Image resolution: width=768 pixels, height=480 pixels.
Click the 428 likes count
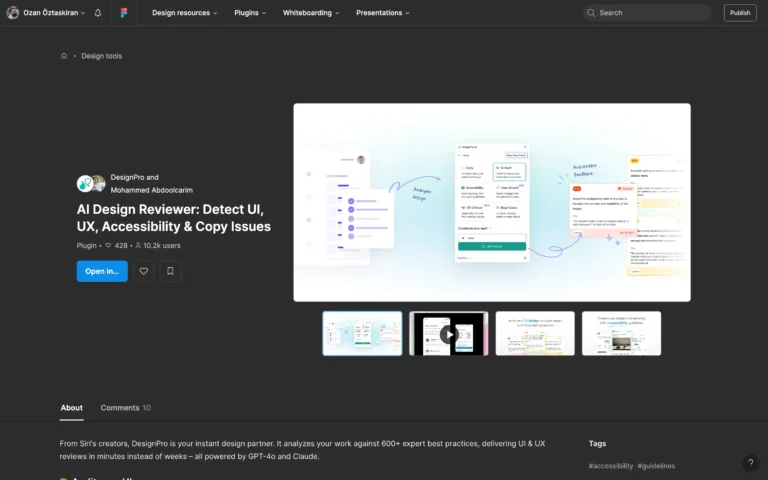[117, 245]
